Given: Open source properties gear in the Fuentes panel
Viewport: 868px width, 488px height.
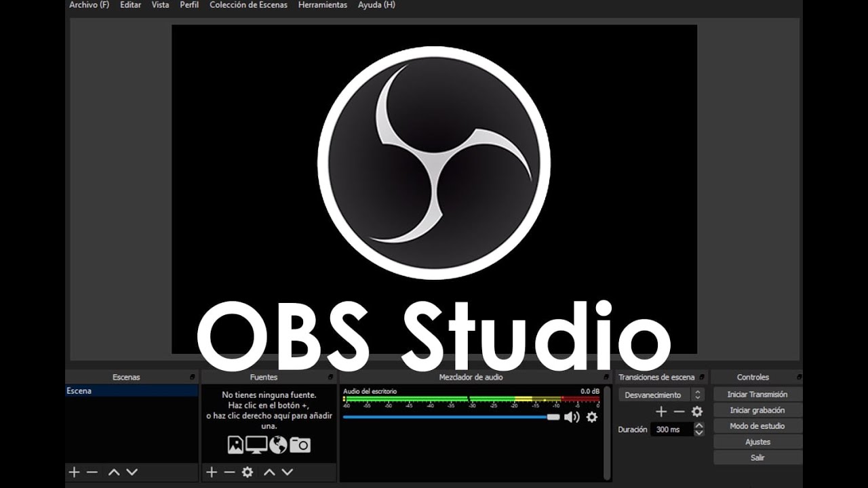Looking at the screenshot, I should coord(248,472).
